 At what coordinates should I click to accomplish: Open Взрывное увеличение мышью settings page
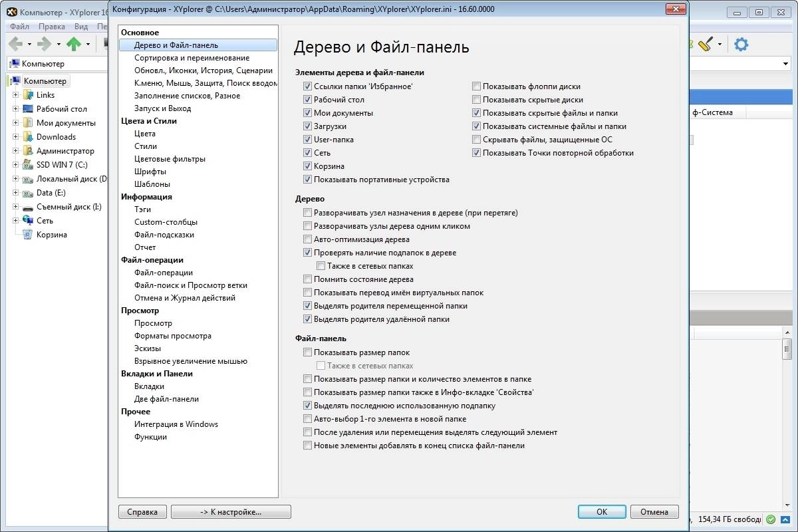tap(190, 361)
